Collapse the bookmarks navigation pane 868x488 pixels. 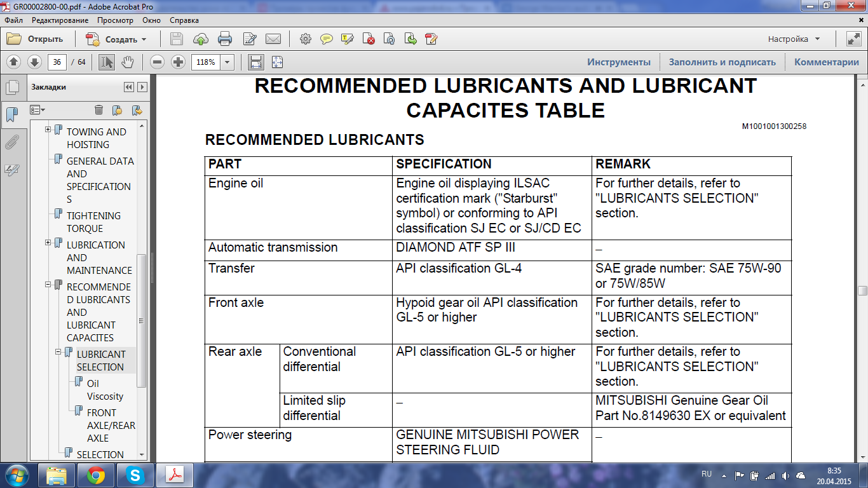pos(129,87)
